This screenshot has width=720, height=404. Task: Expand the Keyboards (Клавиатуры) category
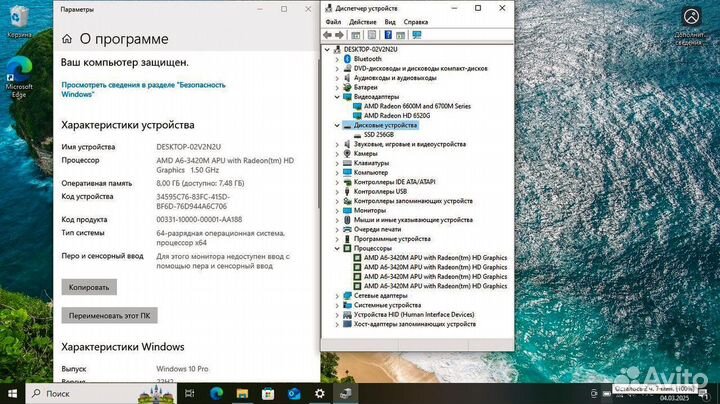[337, 163]
